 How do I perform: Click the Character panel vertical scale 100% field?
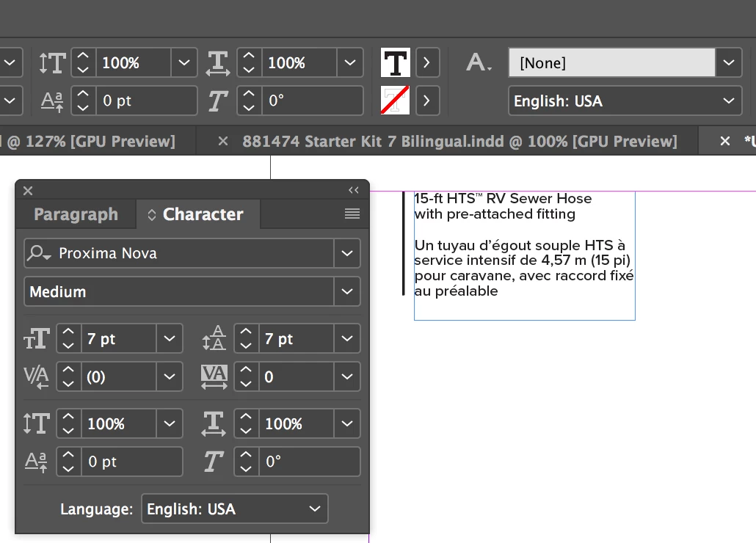(x=119, y=423)
